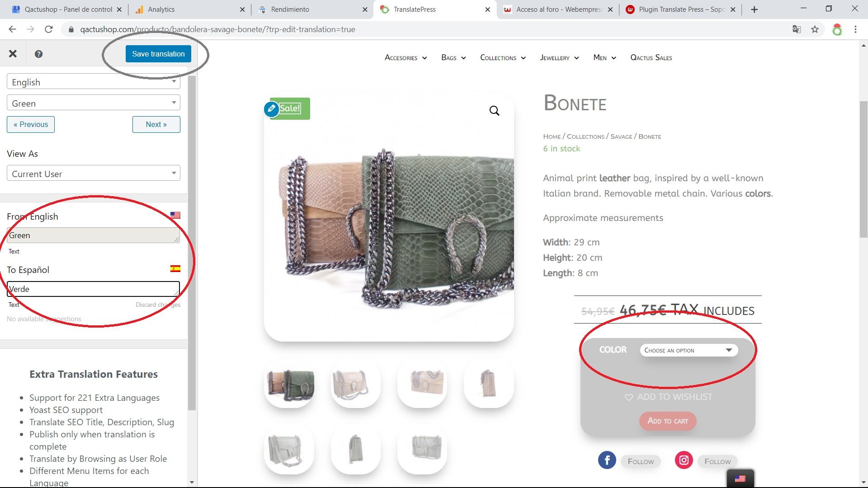Image resolution: width=868 pixels, height=488 pixels.
Task: Open the English language dropdown
Action: click(x=94, y=82)
